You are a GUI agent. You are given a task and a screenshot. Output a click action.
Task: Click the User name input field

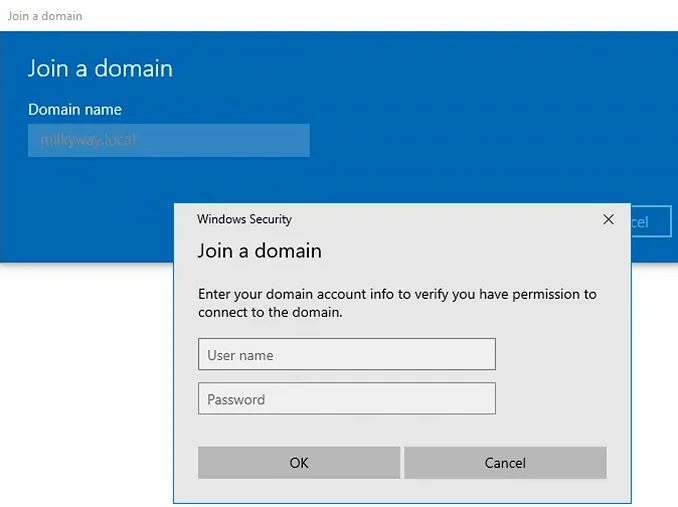coord(347,354)
